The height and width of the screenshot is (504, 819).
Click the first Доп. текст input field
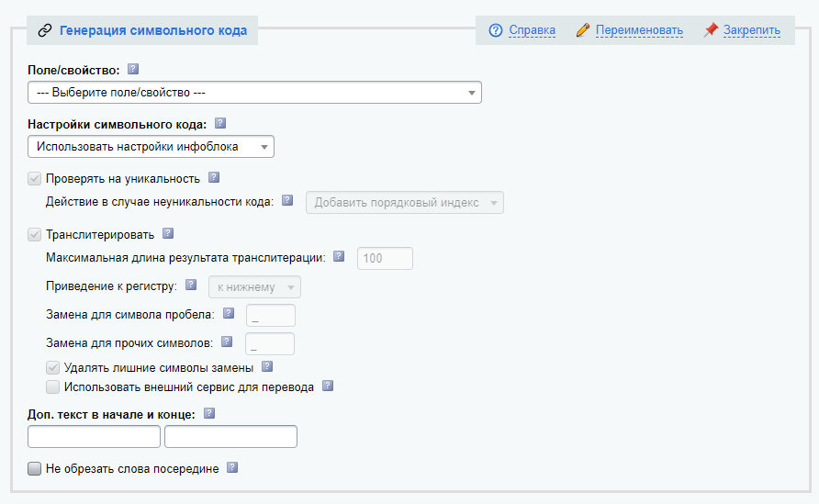point(95,436)
